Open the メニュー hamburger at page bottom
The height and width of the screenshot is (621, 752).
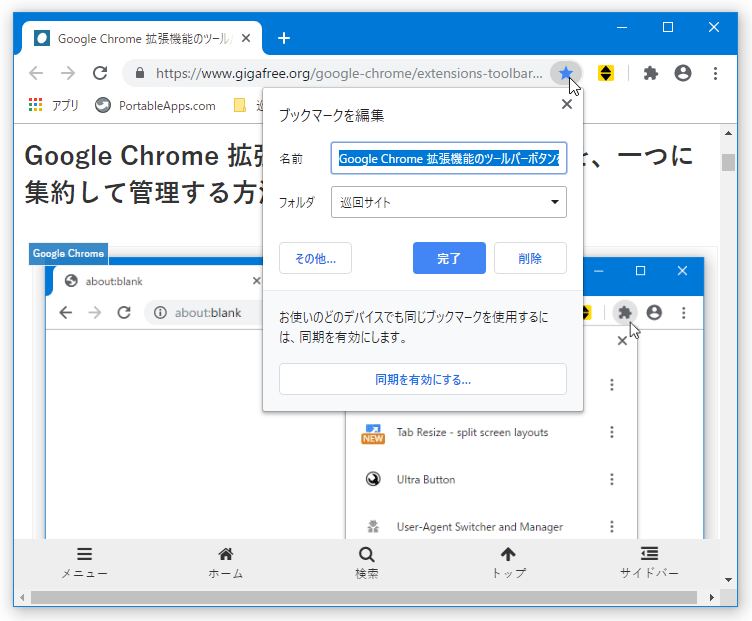84,562
